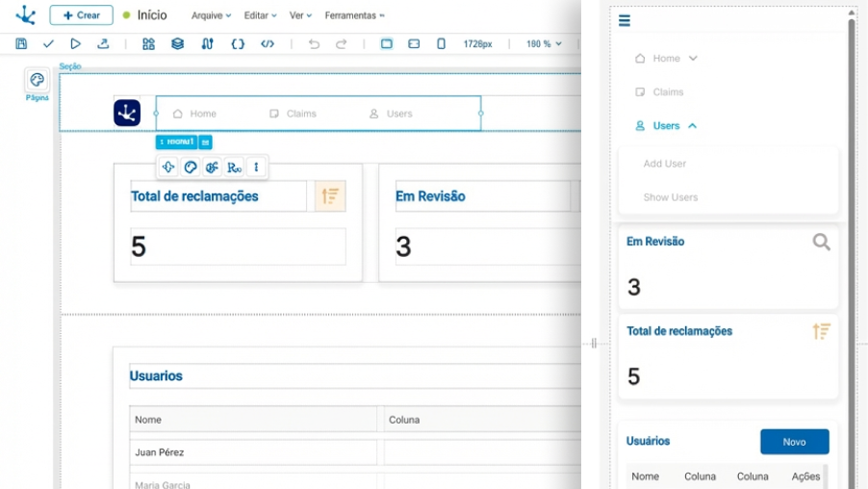The width and height of the screenshot is (868, 489).
Task: Switch to tablet viewport view
Action: (x=414, y=44)
